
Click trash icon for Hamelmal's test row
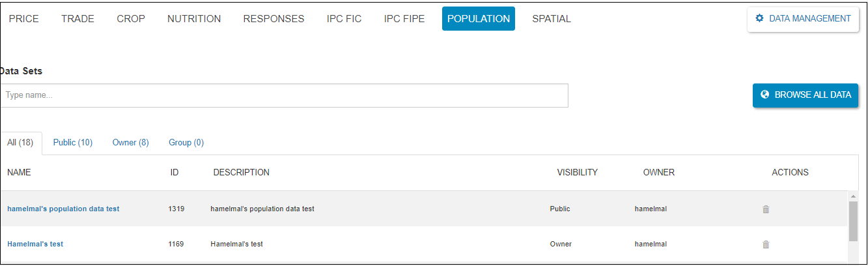[x=766, y=244]
